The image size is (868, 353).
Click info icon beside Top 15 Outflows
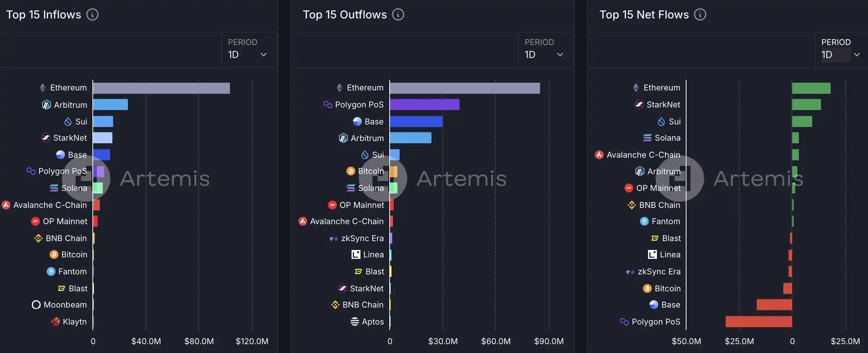398,15
